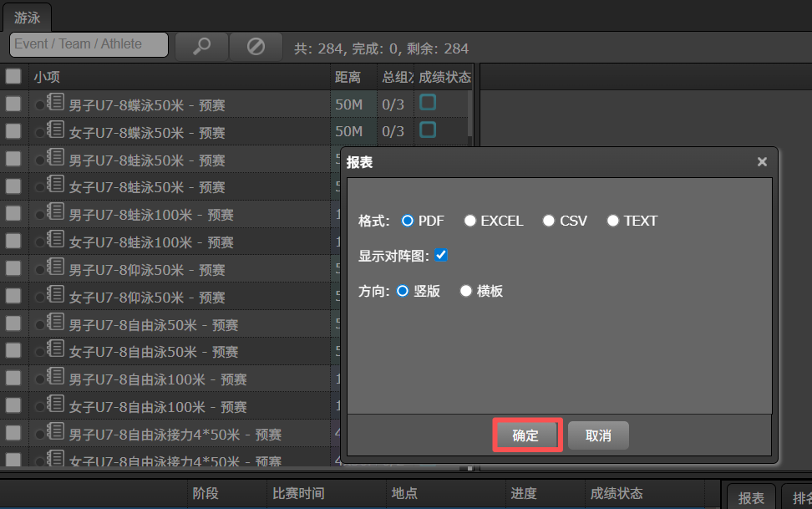This screenshot has height=509, width=812.
Task: Select the EXCEL format radio button
Action: click(469, 221)
